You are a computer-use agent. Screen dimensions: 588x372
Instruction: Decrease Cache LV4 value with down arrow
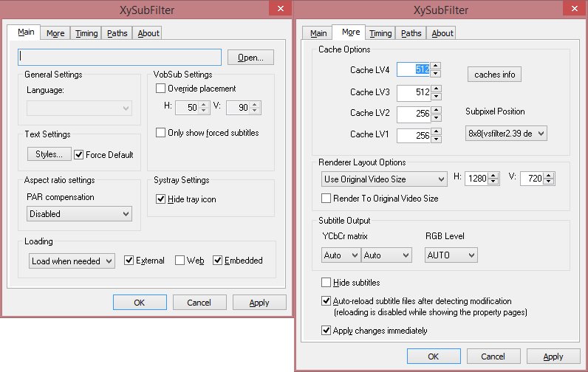pos(435,73)
